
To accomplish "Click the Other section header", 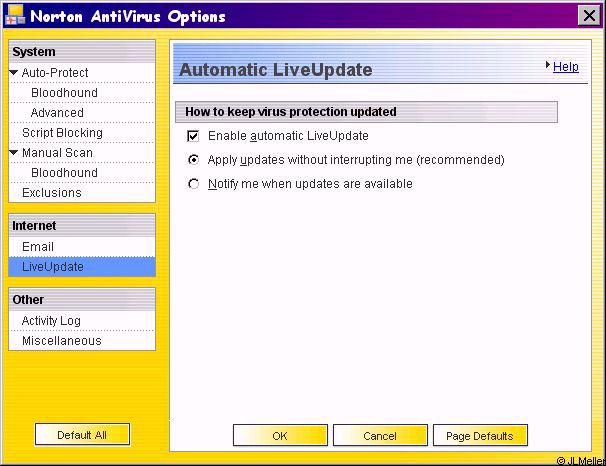I will [x=82, y=299].
